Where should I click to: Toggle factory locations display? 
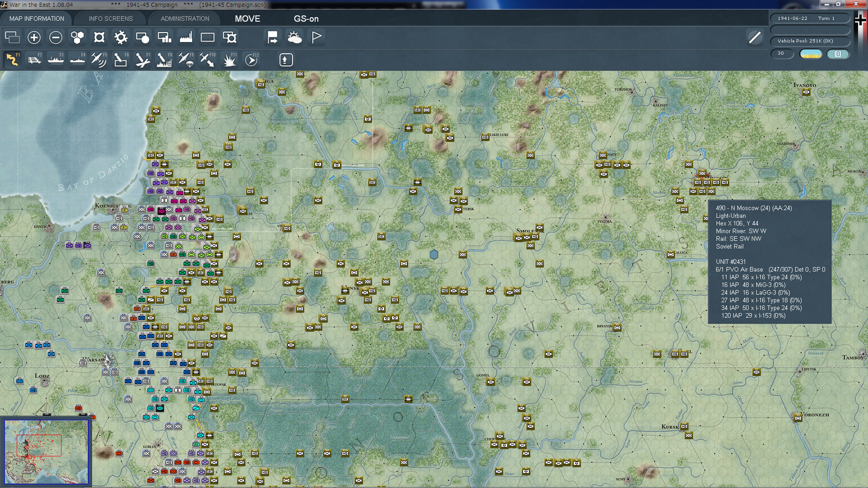point(186,38)
